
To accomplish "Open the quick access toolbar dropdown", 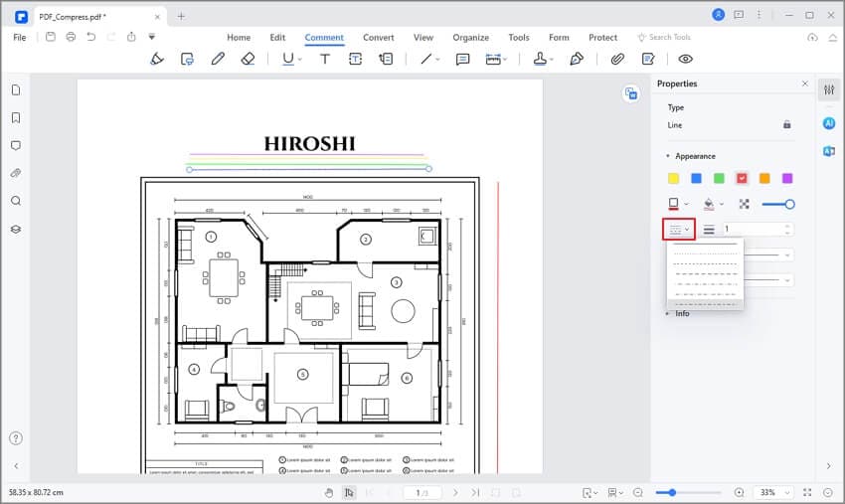I will 152,37.
